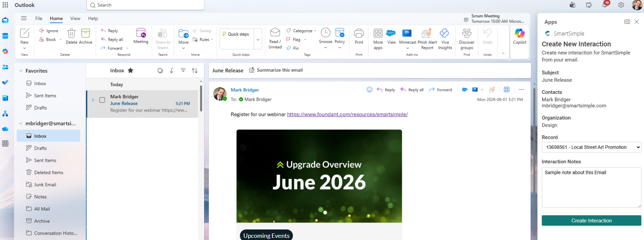Open Calendar from left app rail
Viewport: 644px width, 240px height.
[x=5, y=36]
